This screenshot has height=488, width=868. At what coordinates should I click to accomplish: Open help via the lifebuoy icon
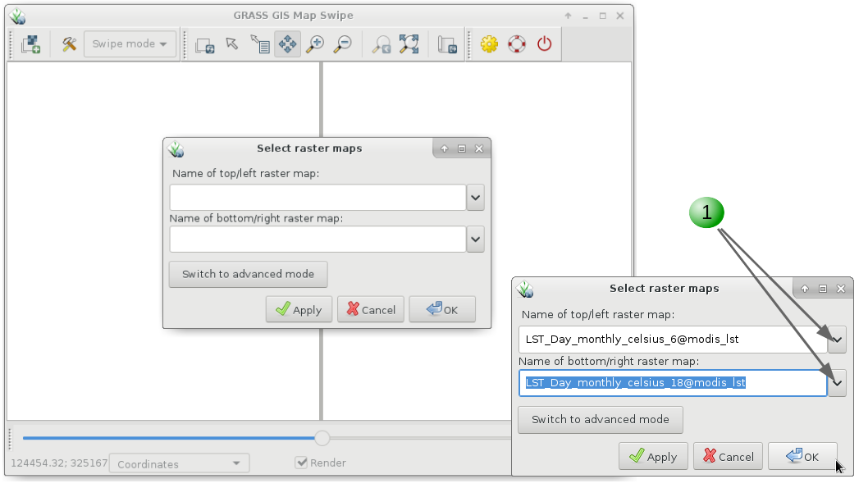[517, 44]
